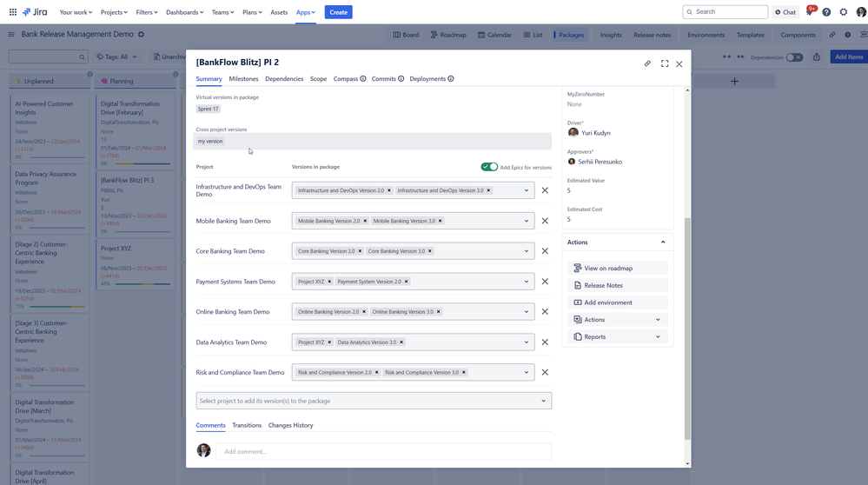Screen dimensions: 868x485
Task: Remove the Online Banking Version 3.0 tag
Action: [439, 312]
